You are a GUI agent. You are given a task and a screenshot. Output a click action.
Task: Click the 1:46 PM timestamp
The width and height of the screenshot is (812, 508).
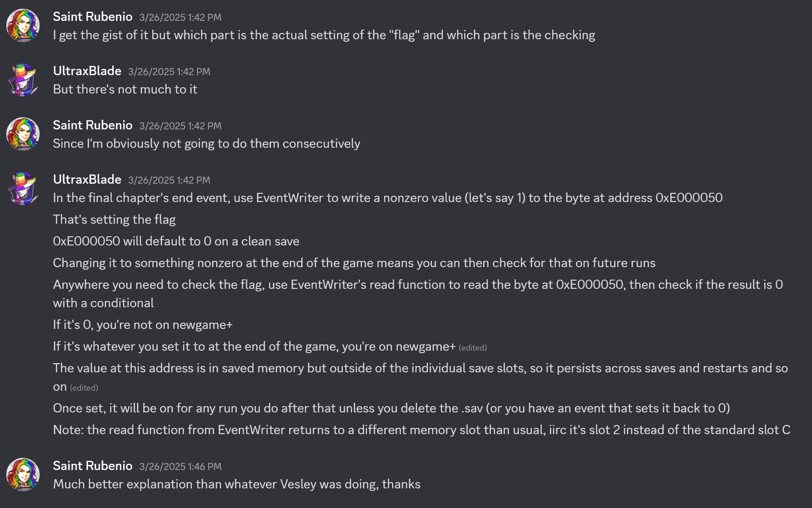point(180,467)
